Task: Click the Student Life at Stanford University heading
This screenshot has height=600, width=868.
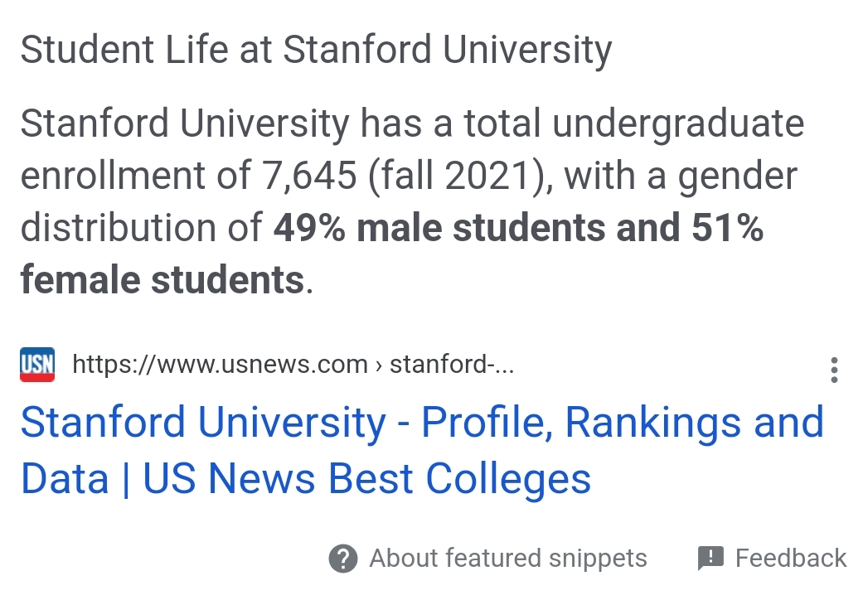Action: (x=316, y=50)
